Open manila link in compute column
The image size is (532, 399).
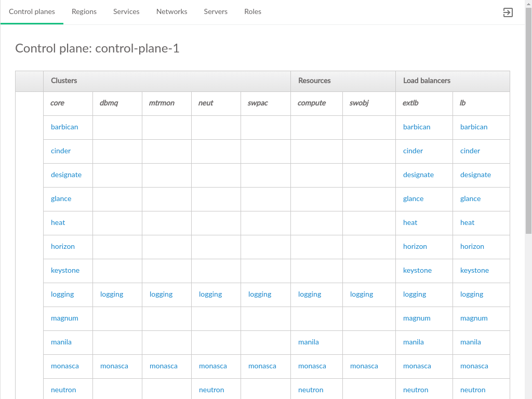(308, 342)
